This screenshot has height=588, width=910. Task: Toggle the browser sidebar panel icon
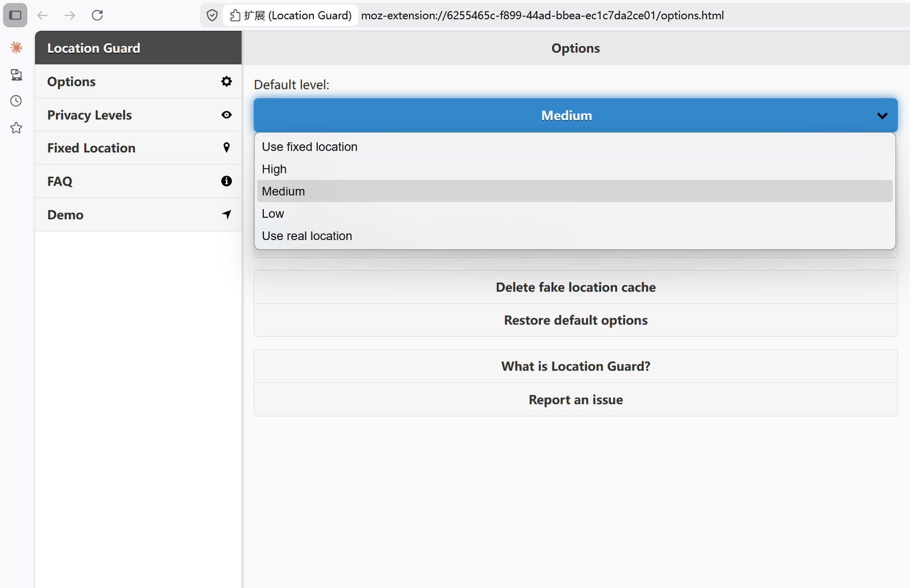(x=15, y=15)
